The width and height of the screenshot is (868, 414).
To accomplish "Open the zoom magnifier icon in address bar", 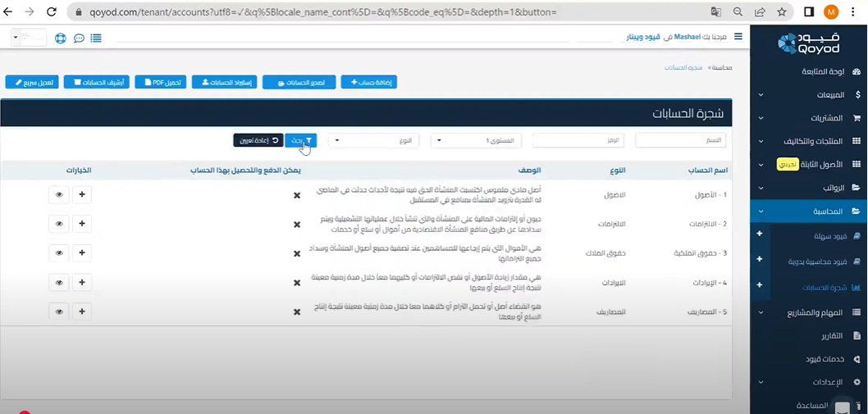I will click(738, 11).
